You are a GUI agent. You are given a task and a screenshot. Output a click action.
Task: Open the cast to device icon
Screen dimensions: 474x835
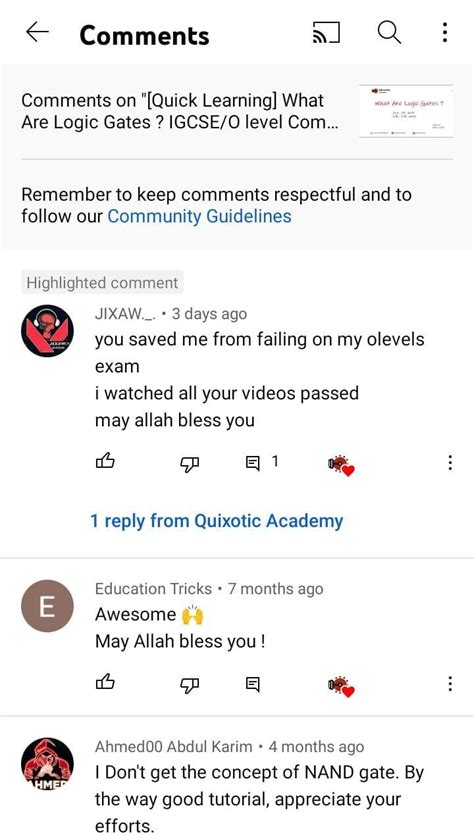pos(326,33)
